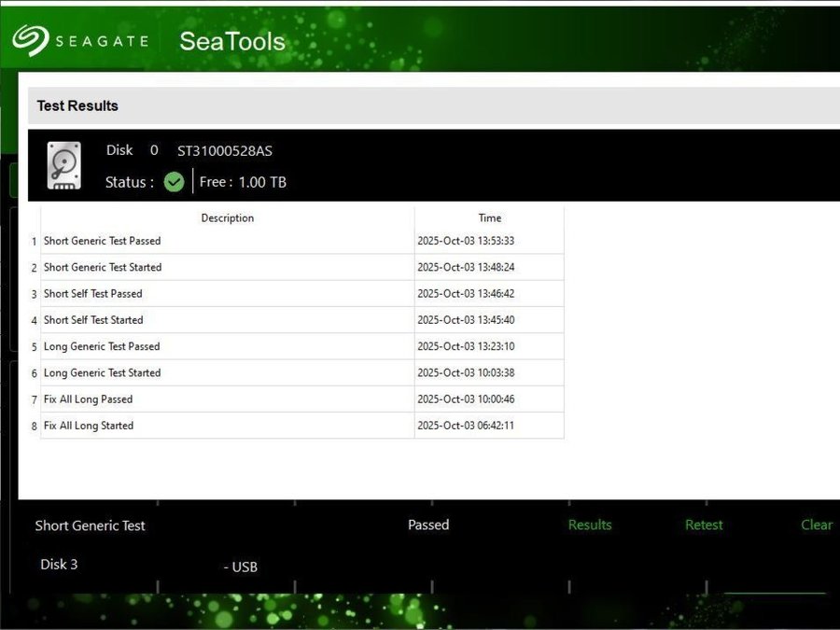This screenshot has height=630, width=840.
Task: Click the Disk 3 label
Action: (x=59, y=565)
